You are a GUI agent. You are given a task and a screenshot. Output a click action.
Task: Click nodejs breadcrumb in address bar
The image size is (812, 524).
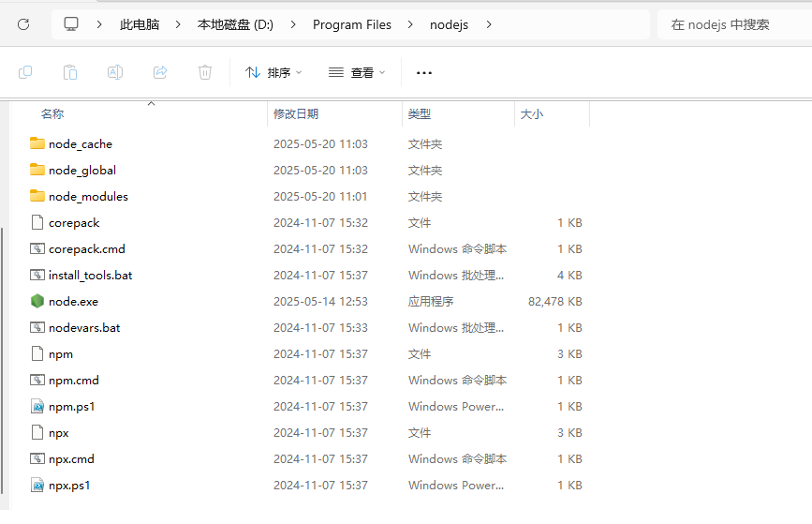(x=449, y=24)
